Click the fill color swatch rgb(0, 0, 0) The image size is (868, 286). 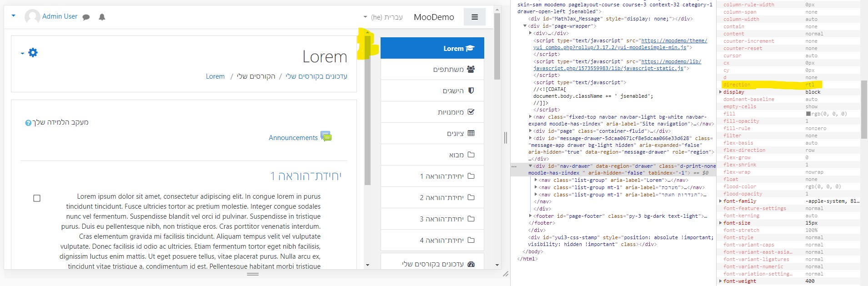click(808, 114)
